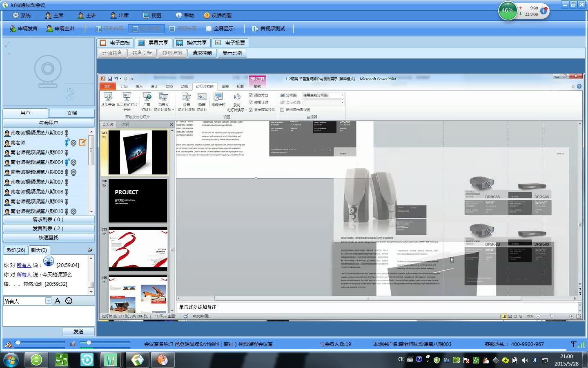Click fit slide to window icon

coord(578,316)
